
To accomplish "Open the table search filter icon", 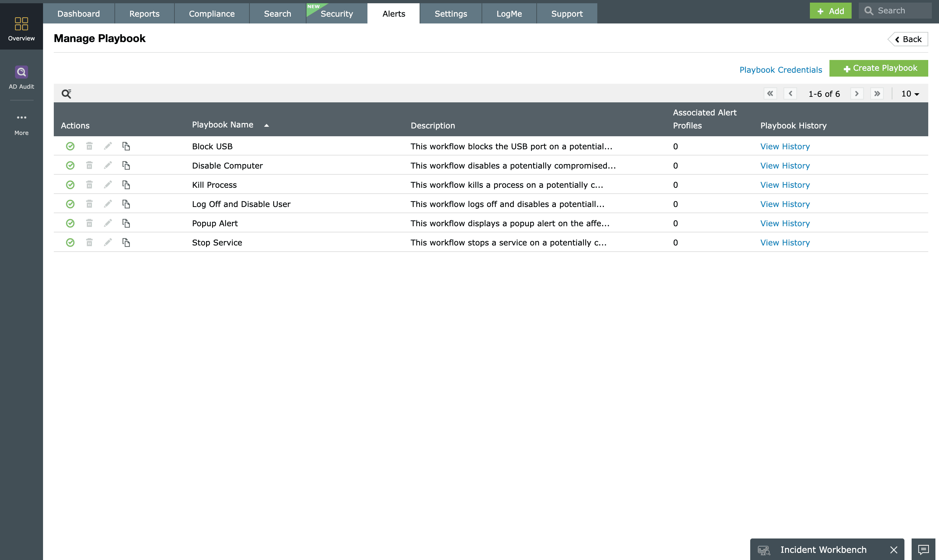I will (x=67, y=94).
